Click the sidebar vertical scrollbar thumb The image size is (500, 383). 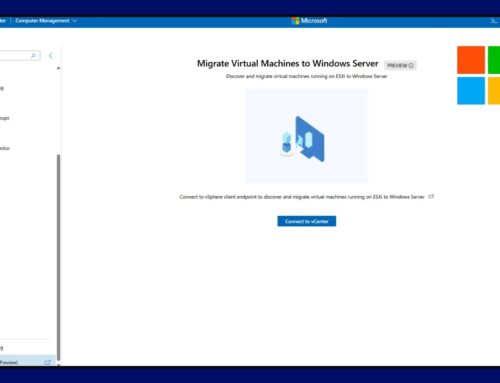pos(59,257)
